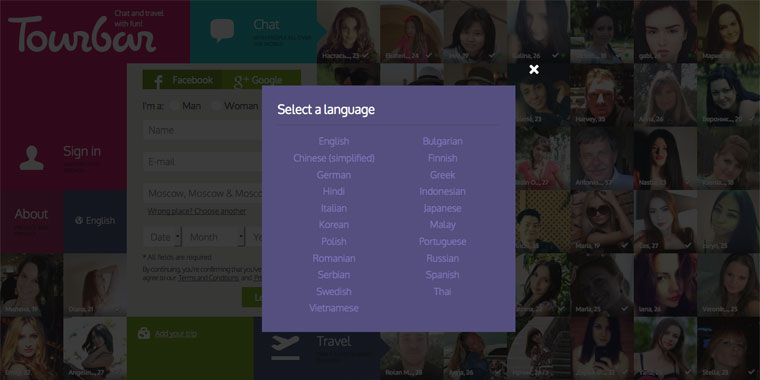Select English in the language dialog
The height and width of the screenshot is (380, 760).
click(333, 141)
